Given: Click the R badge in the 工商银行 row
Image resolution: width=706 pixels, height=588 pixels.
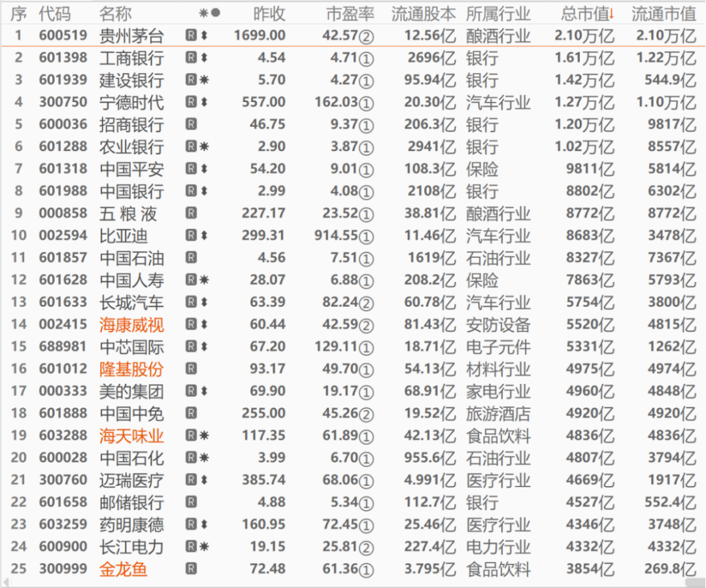Looking at the screenshot, I should click(192, 57).
